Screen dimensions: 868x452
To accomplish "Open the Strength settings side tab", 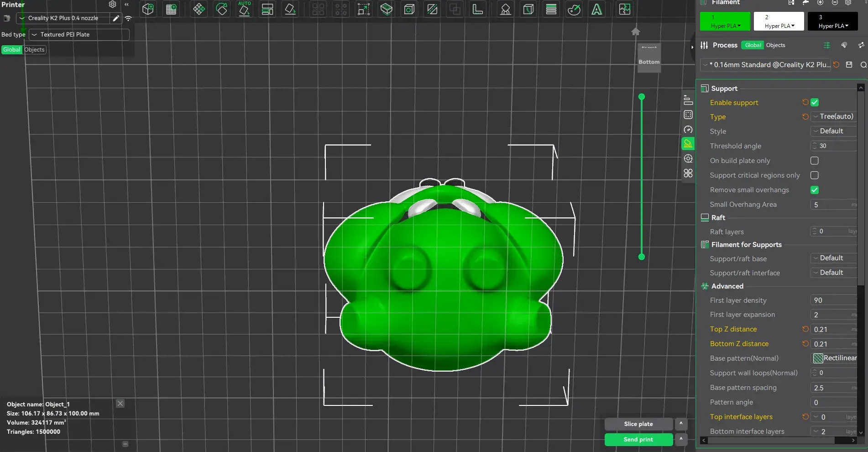I will pyautogui.click(x=688, y=115).
